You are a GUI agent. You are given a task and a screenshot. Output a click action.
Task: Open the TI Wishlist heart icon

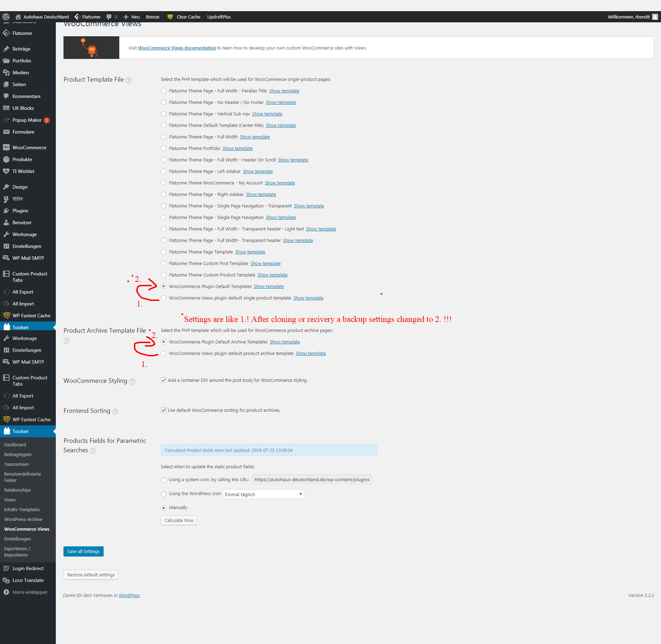6,171
